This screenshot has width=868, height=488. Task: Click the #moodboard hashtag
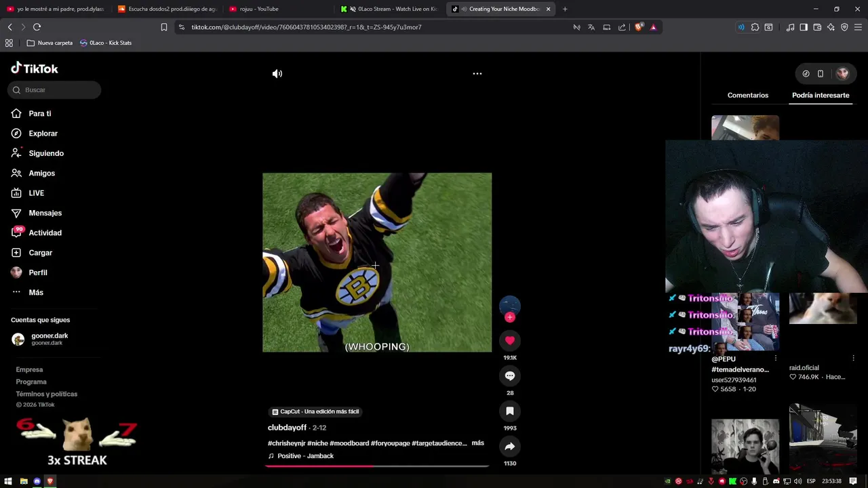point(349,443)
